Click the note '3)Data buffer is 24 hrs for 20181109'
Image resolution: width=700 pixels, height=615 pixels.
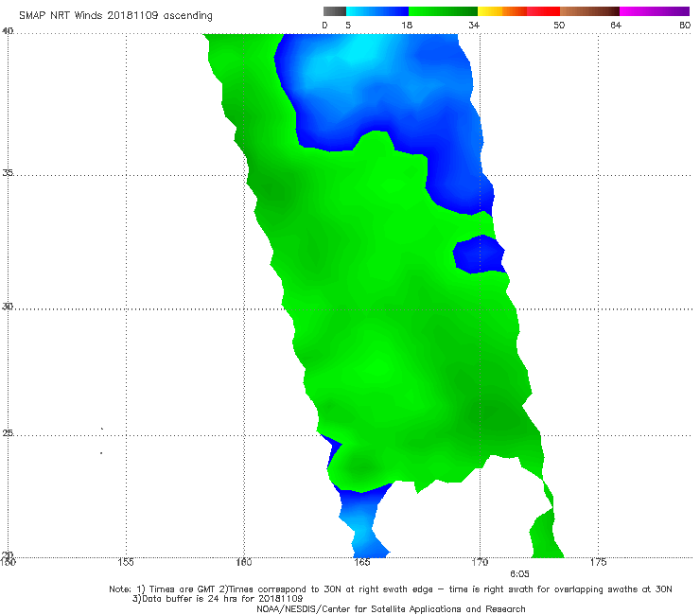tap(218, 599)
